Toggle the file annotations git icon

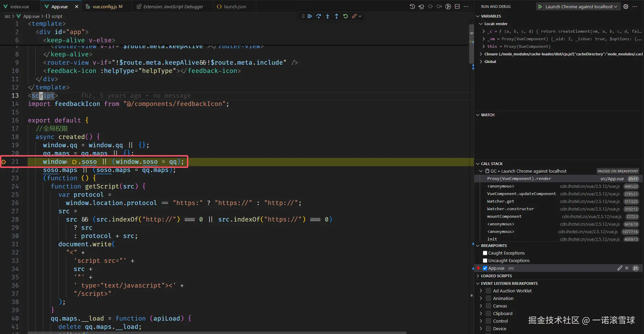(448, 7)
